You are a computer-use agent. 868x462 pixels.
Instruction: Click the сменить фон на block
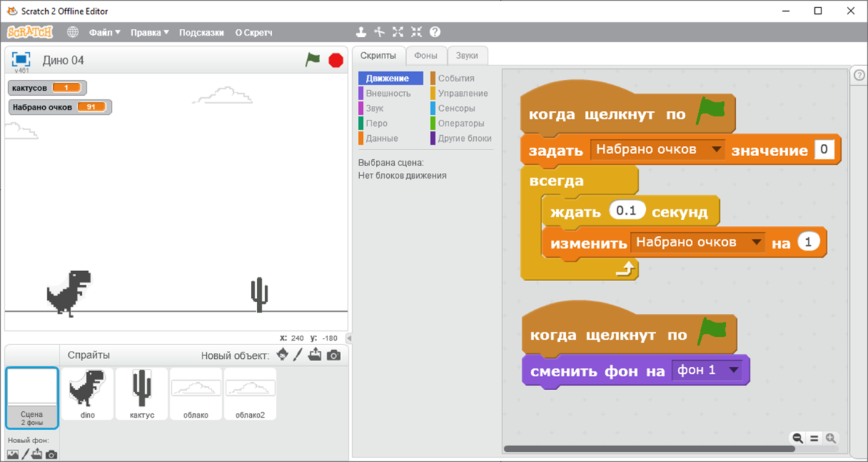(x=636, y=370)
